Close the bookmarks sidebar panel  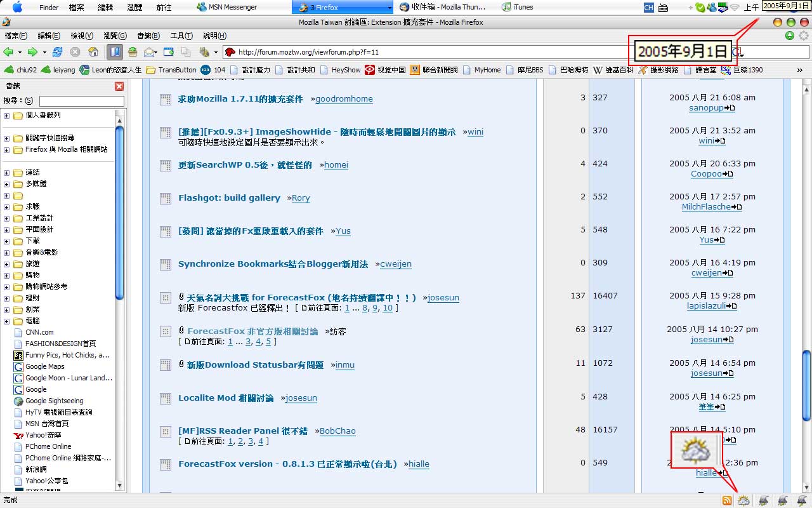[119, 86]
